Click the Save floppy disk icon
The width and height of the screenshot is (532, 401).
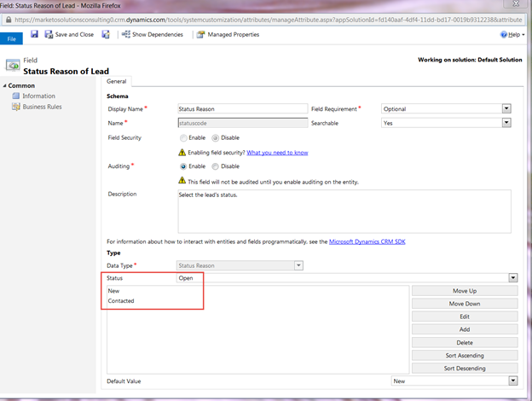coord(34,34)
